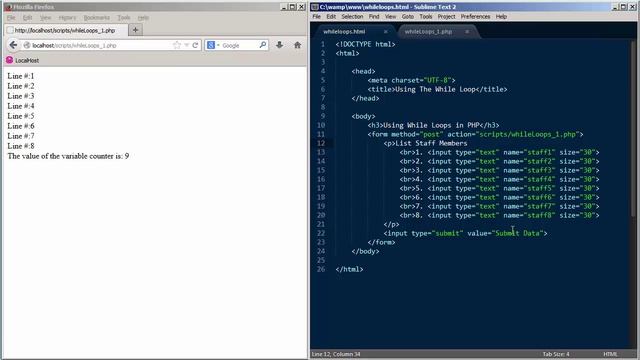The height and width of the screenshot is (360, 640).
Task: Go to Firefox home page icon
Action: 298,45
